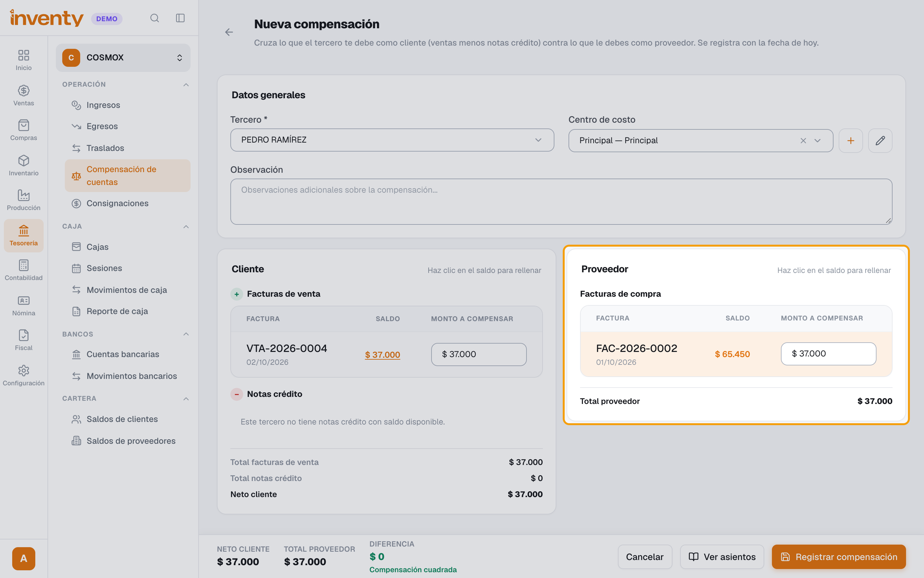Screen dimensions: 924x578
Task: Click the $ 37.000 saldo link for VTA-2026-0004
Action: pos(382,355)
